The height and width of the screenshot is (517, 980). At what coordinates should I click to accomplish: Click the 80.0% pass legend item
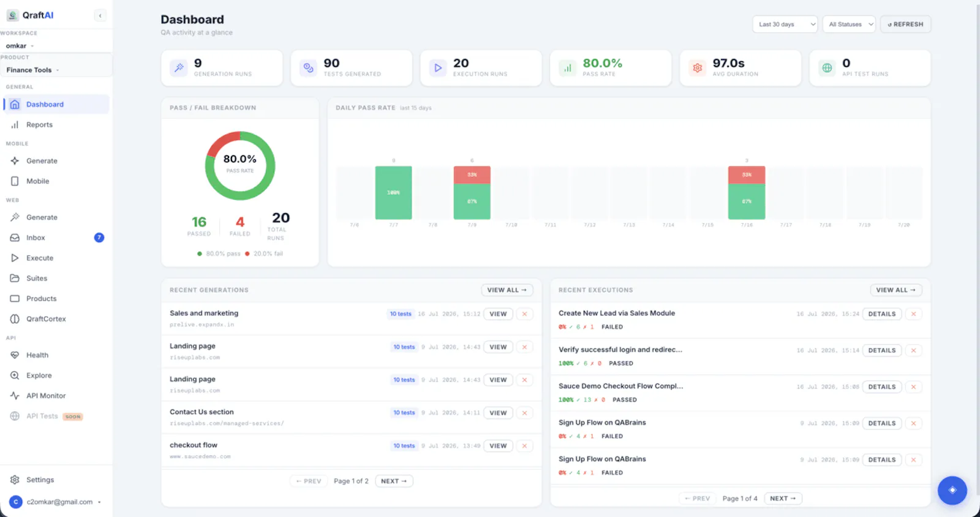click(219, 254)
